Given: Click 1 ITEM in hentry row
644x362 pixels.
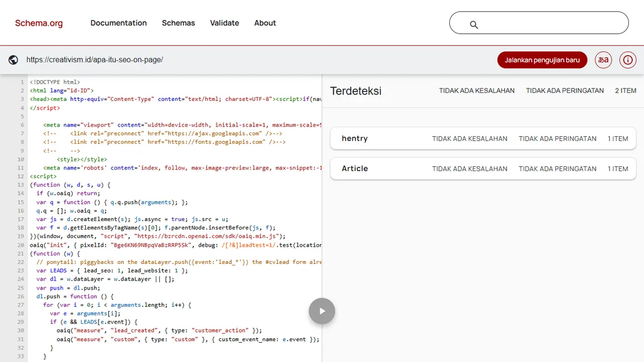Looking at the screenshot, I should (618, 138).
